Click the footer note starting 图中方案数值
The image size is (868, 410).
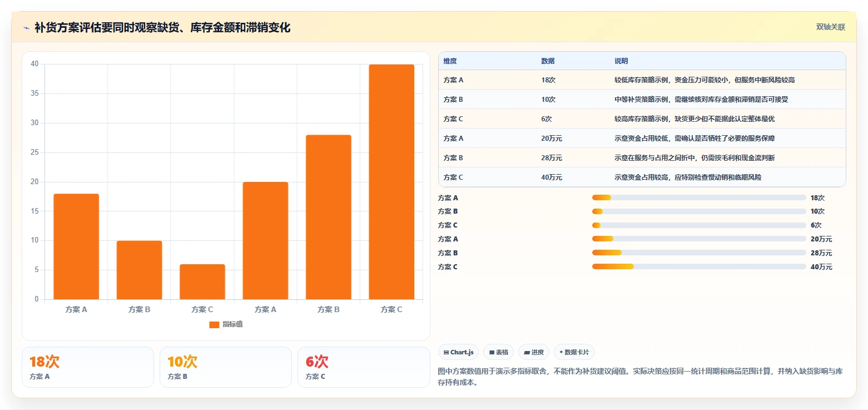click(x=641, y=377)
